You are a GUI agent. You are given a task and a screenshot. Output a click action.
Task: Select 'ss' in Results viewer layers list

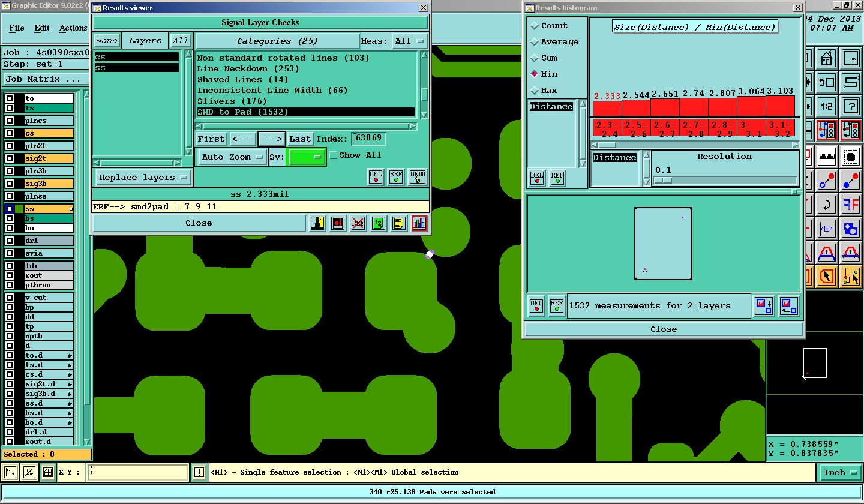coord(137,68)
